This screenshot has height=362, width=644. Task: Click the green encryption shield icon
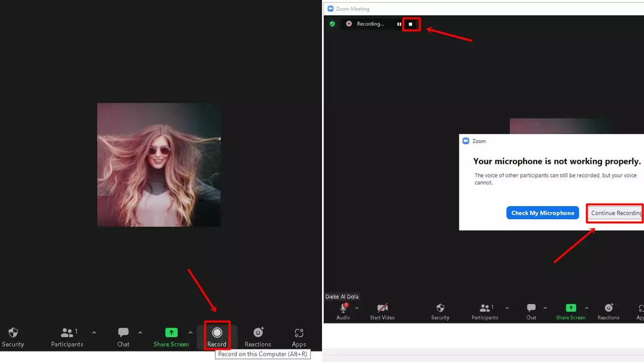point(332,24)
